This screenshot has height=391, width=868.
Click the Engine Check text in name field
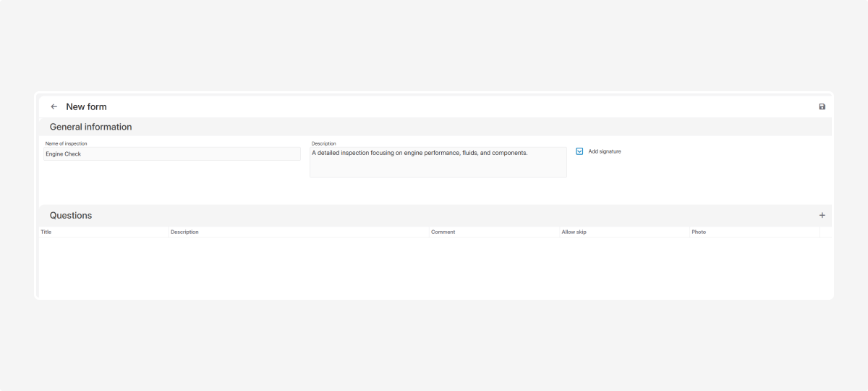(64, 154)
